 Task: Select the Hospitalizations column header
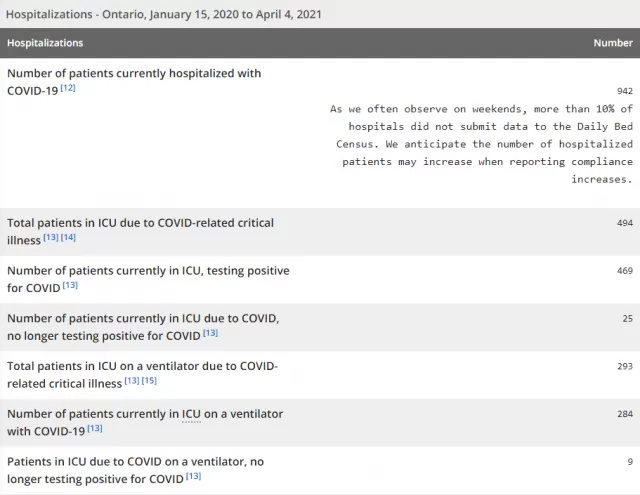45,43
